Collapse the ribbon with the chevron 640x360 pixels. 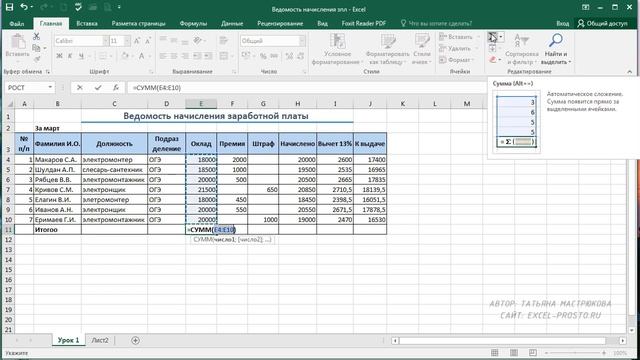(629, 71)
